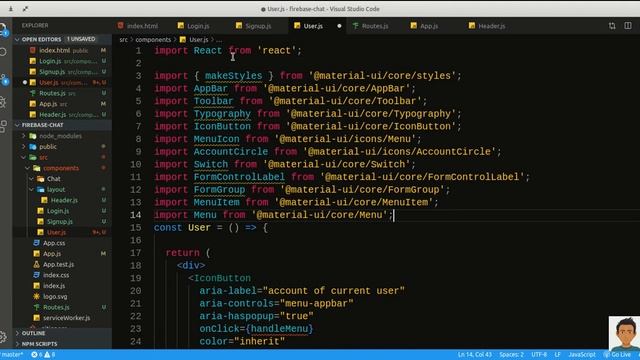Open Header.js in Open Editors list
This screenshot has width=640, height=360.
tap(53, 115)
